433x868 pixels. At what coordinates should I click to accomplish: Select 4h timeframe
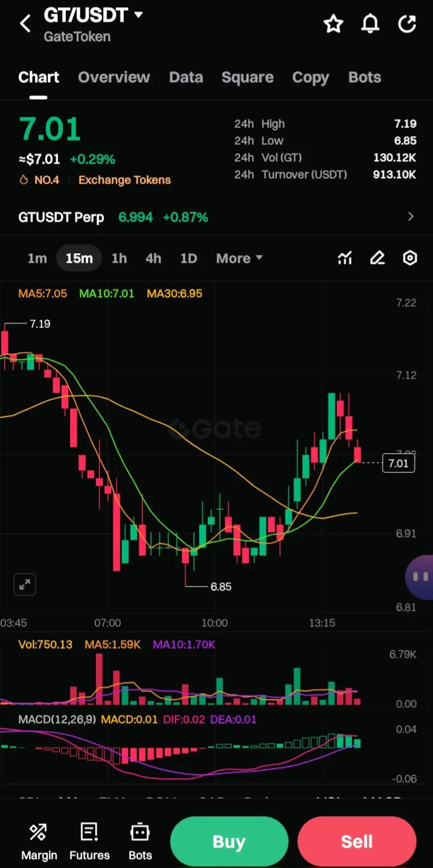[x=153, y=259]
